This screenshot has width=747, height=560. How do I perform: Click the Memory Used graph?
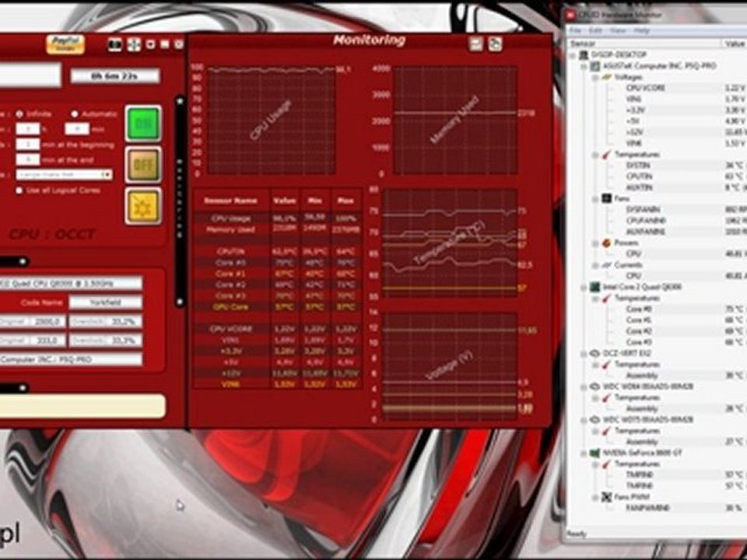(x=454, y=120)
